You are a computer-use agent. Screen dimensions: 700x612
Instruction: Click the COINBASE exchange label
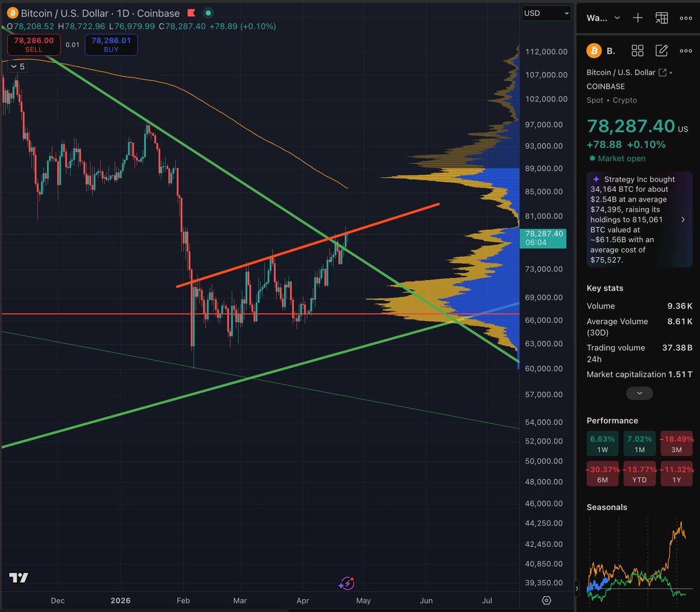tap(605, 86)
